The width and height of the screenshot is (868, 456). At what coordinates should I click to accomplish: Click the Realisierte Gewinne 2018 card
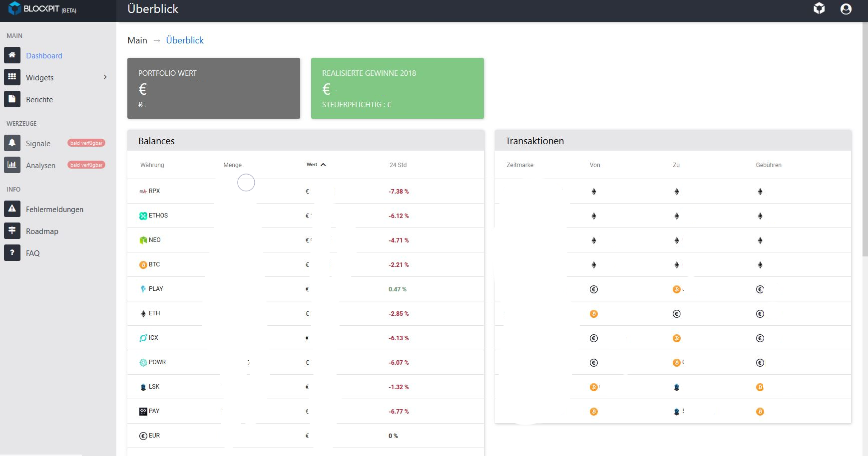[398, 88]
